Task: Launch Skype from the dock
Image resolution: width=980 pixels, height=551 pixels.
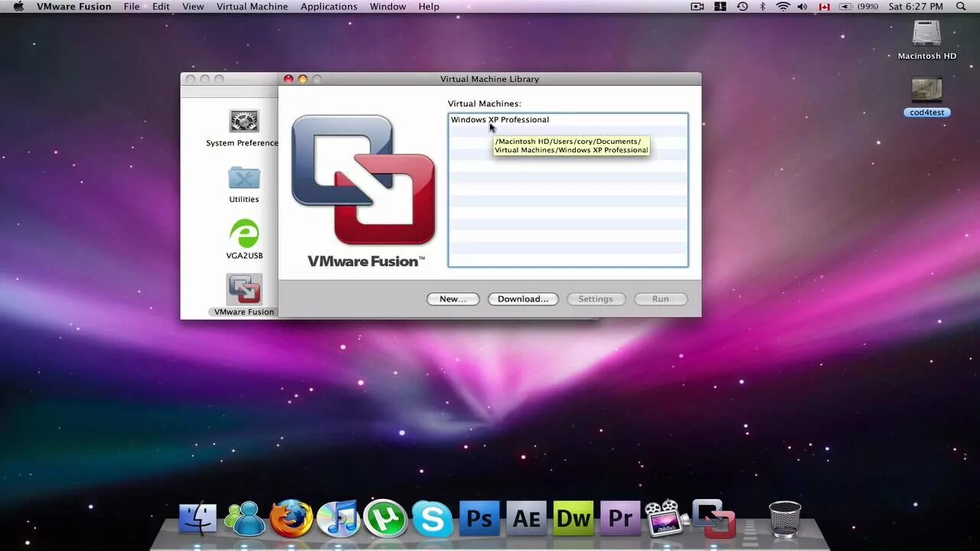Action: tap(433, 520)
